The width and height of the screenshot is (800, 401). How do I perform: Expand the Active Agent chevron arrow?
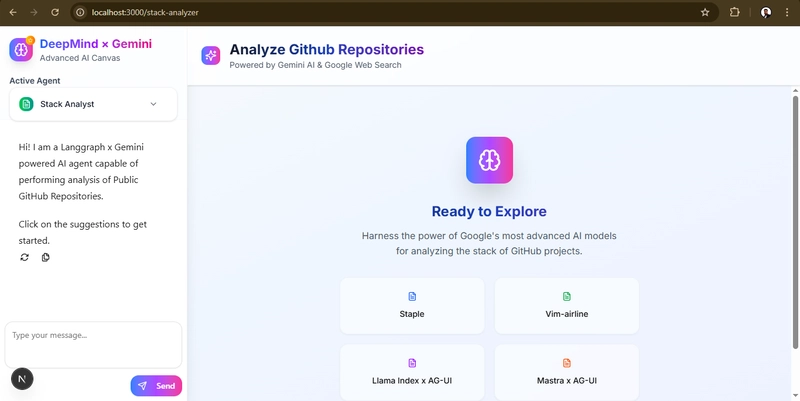point(154,104)
